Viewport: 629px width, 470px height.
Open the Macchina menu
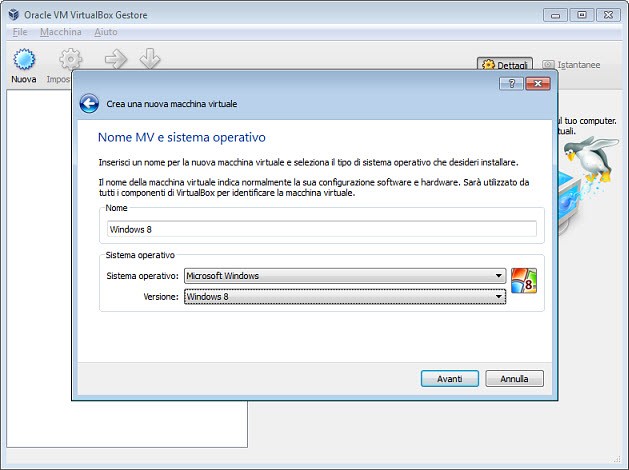click(x=61, y=32)
